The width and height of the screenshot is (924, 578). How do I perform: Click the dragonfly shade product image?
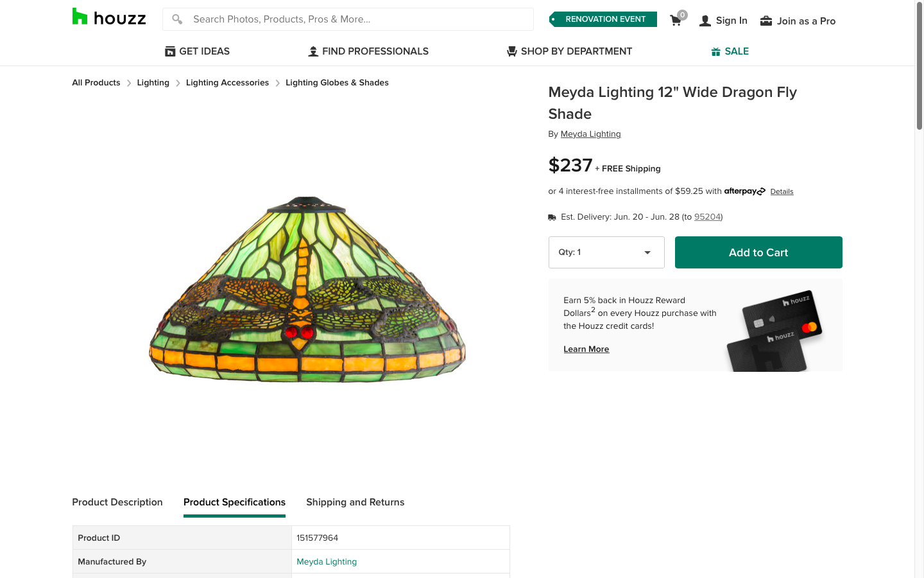click(x=307, y=289)
